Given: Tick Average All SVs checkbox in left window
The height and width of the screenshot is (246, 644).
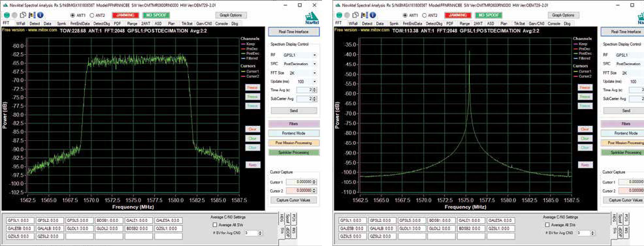Looking at the screenshot, I should (215, 224).
